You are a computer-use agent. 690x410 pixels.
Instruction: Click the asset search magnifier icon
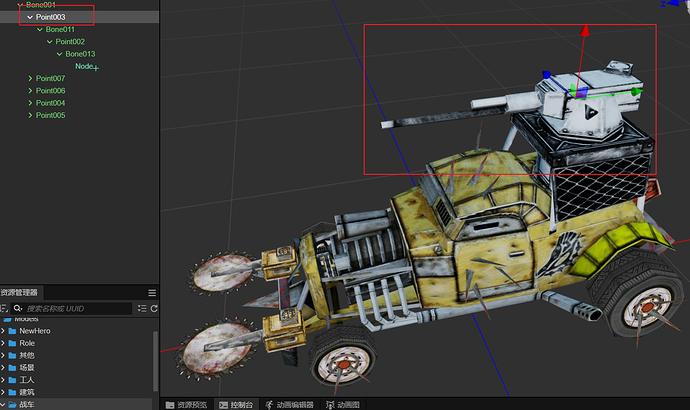click(18, 308)
